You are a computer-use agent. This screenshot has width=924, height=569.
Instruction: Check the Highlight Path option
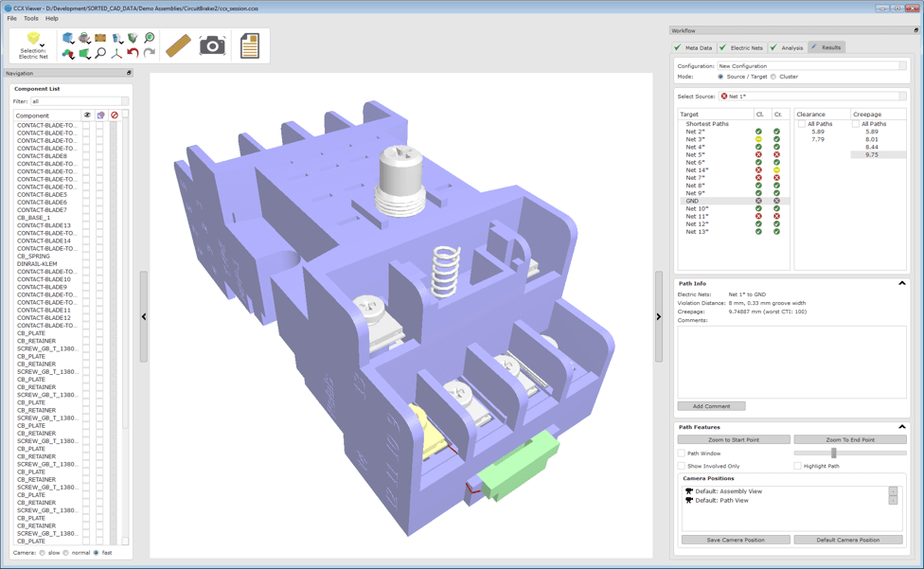click(798, 466)
